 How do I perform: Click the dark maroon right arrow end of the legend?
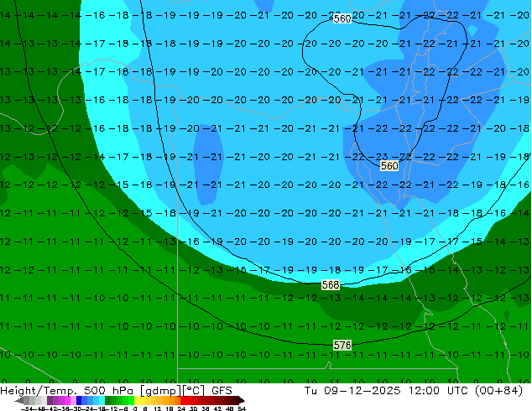point(242,400)
